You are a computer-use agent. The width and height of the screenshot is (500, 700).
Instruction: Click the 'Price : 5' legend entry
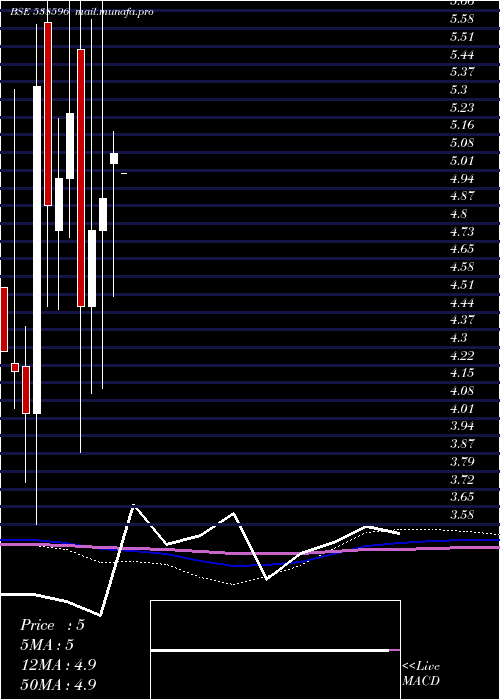52,625
